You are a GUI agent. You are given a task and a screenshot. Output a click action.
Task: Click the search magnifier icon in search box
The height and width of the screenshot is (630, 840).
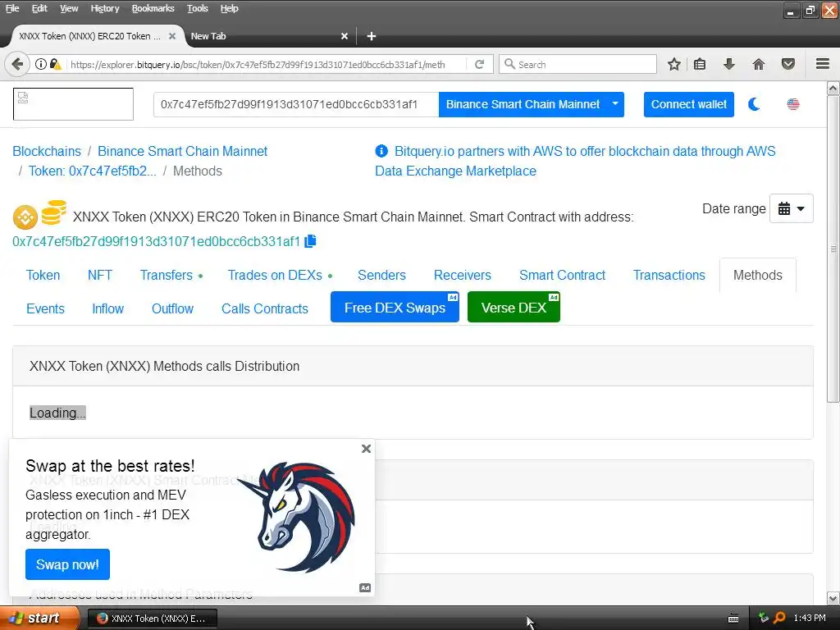[509, 64]
